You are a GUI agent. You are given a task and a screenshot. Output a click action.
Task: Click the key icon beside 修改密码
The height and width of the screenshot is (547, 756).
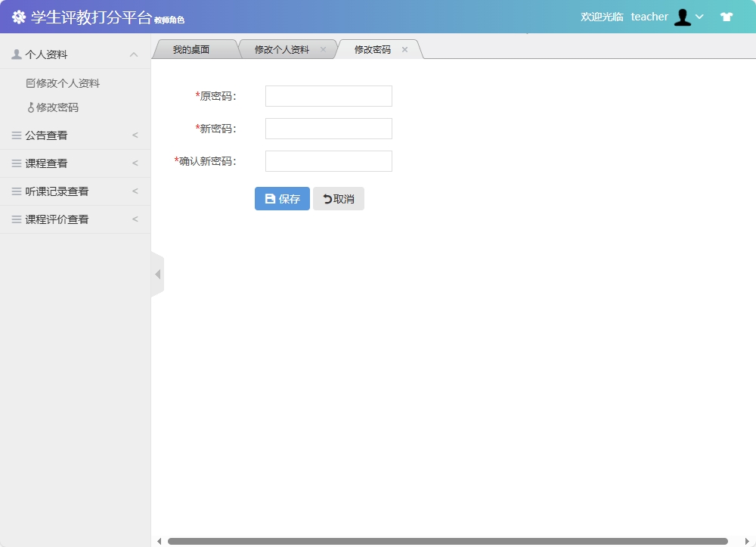30,107
